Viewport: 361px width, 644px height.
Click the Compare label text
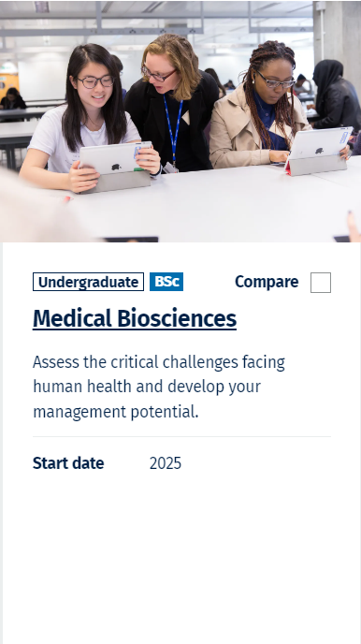pos(267,282)
